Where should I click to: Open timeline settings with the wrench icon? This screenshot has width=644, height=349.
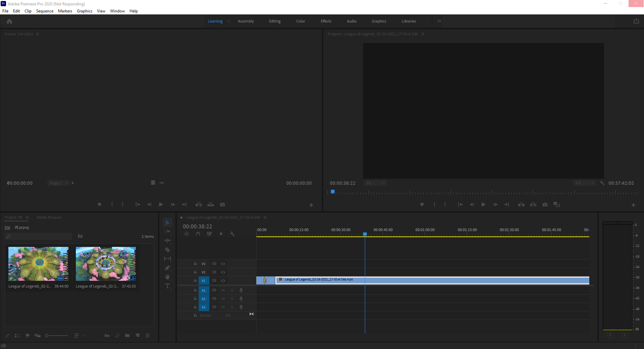click(x=233, y=234)
